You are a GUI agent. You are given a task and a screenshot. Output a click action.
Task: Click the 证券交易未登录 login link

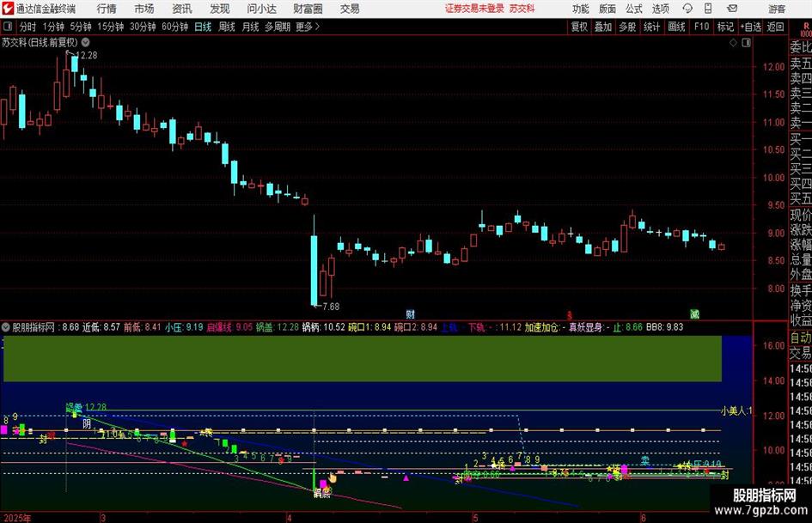pos(473,9)
